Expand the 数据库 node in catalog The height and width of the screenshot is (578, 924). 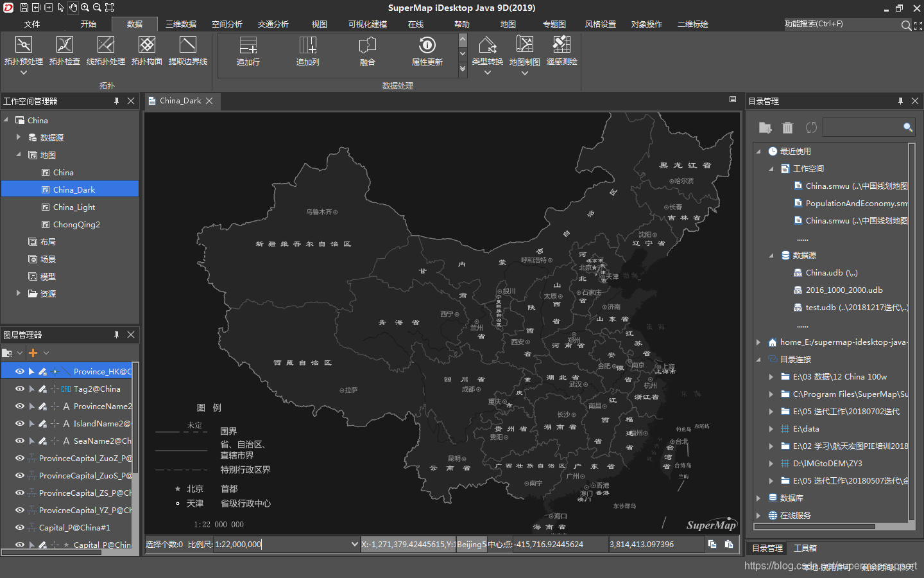(758, 498)
